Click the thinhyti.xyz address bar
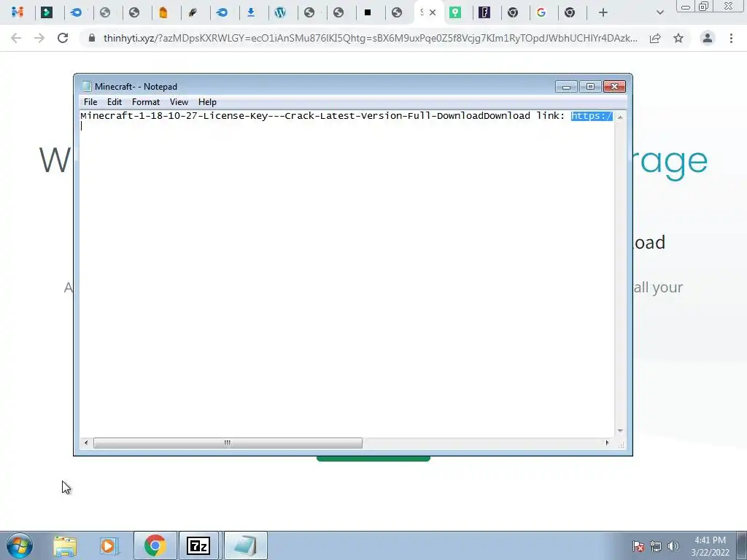 370,38
